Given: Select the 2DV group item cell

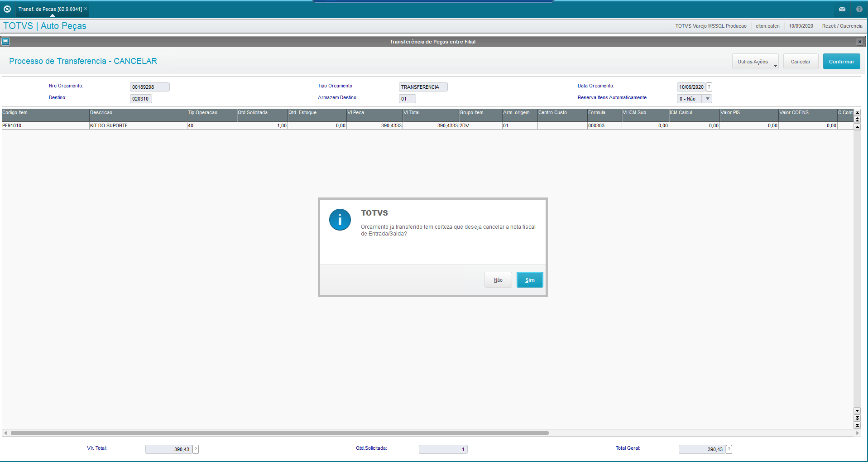Looking at the screenshot, I should pyautogui.click(x=480, y=125).
